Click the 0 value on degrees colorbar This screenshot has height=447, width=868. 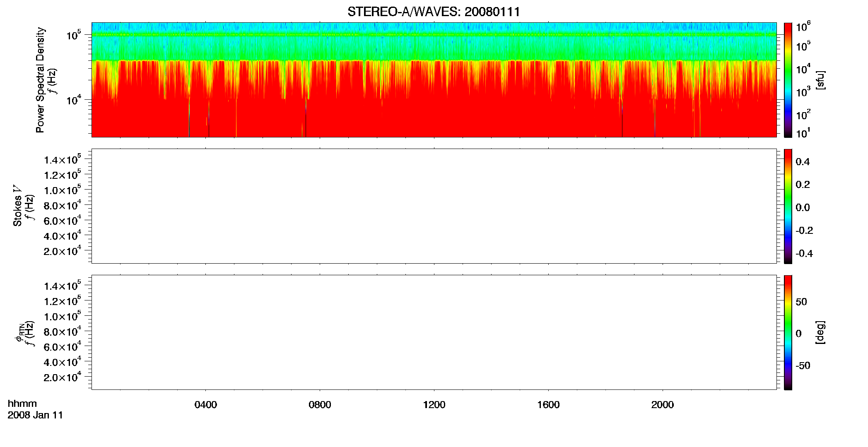[798, 334]
